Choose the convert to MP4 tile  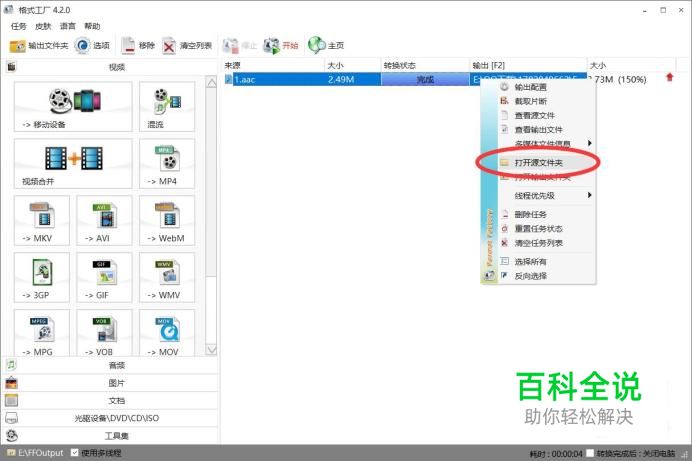tap(167, 163)
